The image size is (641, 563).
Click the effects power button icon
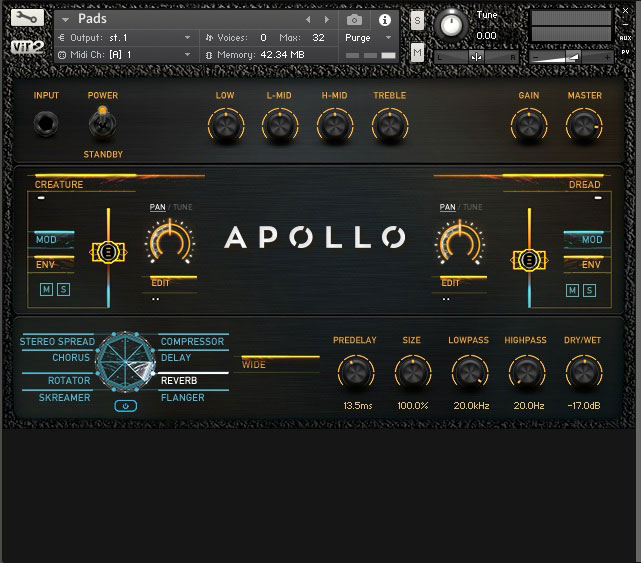126,406
